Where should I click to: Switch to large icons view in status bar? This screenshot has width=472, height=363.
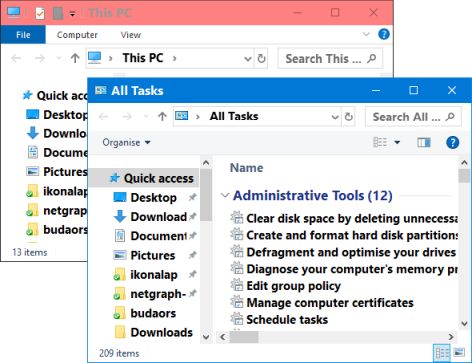pos(459,352)
